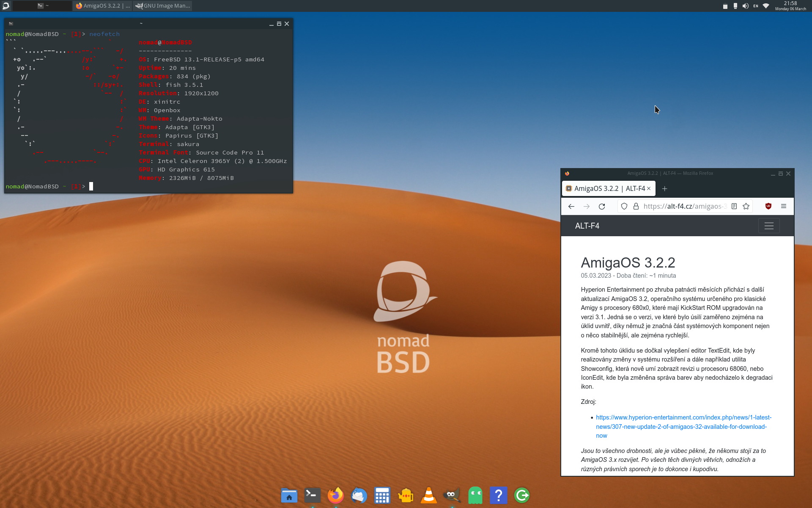
Task: Click the volume speaker tray icon
Action: [745, 6]
